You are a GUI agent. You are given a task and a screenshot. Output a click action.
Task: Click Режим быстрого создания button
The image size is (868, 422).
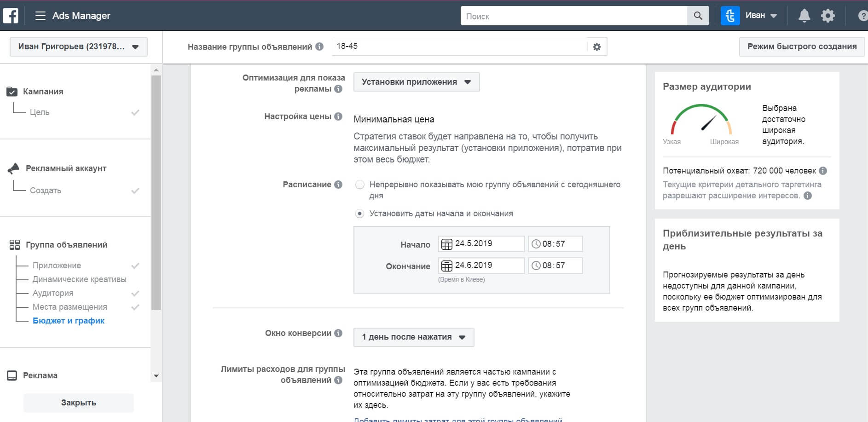coord(802,46)
